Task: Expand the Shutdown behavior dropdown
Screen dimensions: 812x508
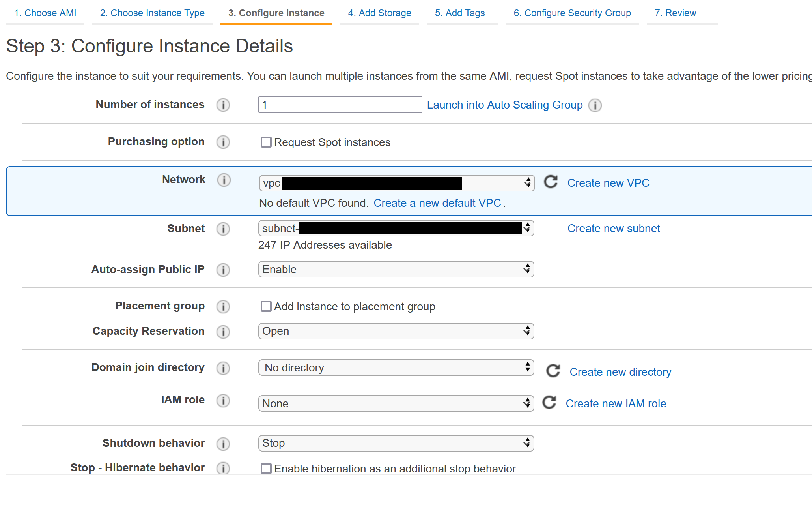Action: [396, 443]
